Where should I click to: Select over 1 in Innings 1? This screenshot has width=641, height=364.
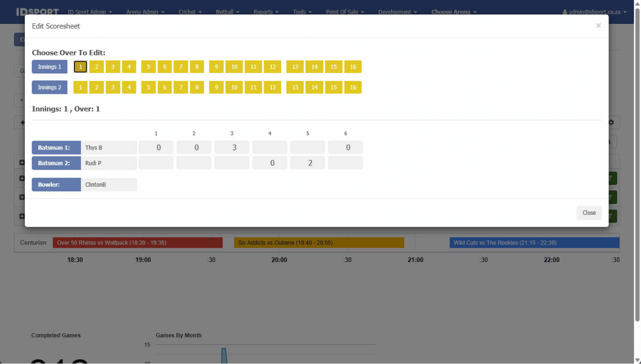click(x=80, y=67)
